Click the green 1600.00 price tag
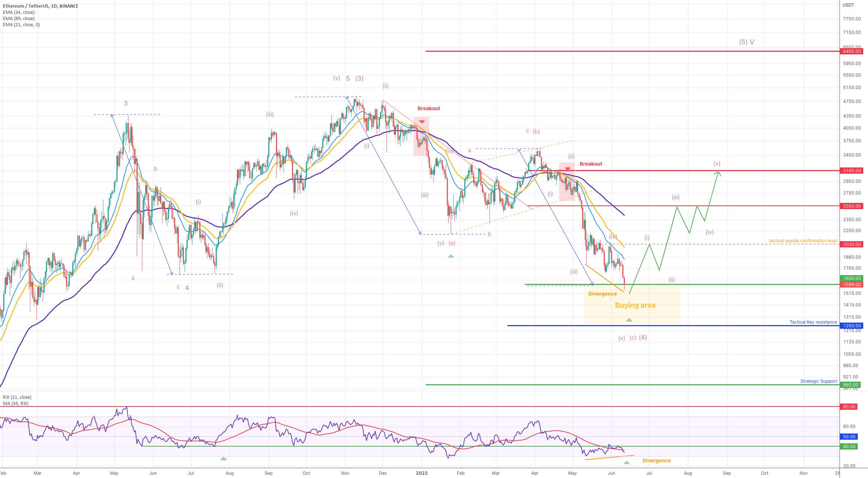 click(852, 278)
